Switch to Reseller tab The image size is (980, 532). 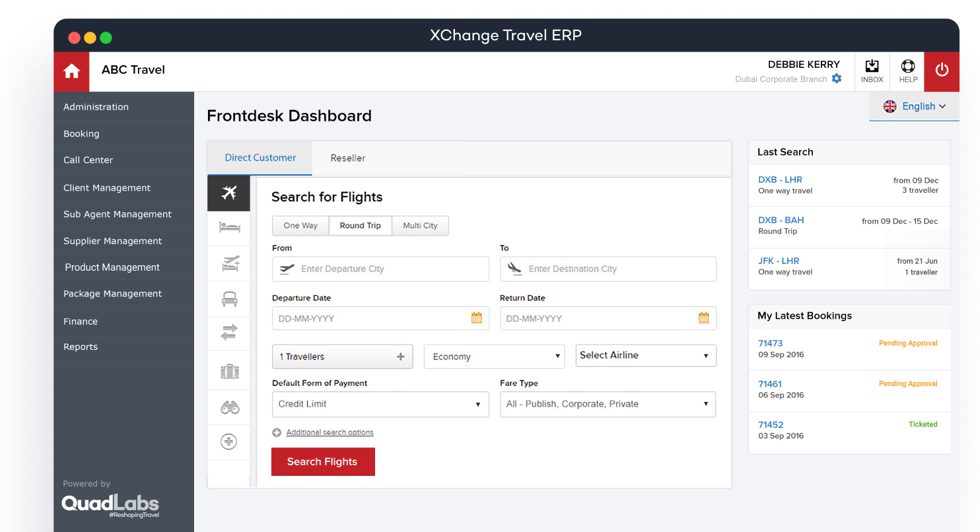tap(348, 158)
